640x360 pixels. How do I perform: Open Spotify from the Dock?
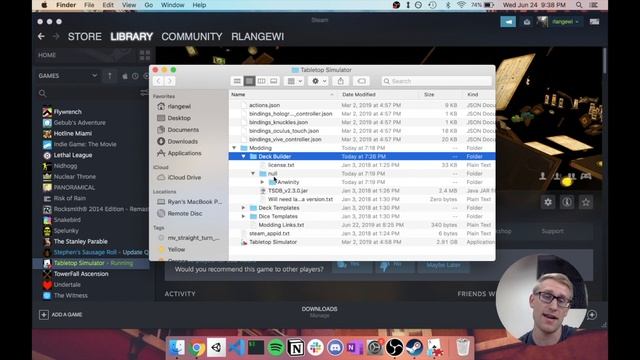[276, 348]
